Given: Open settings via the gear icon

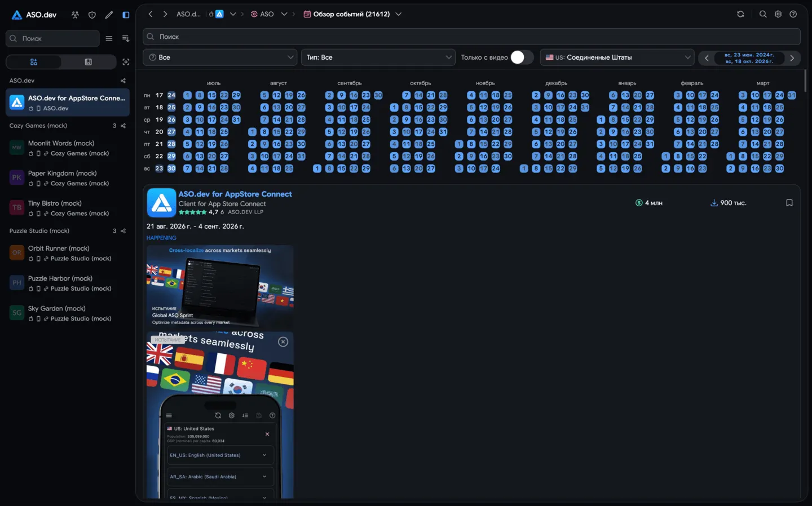Looking at the screenshot, I should [x=778, y=14].
